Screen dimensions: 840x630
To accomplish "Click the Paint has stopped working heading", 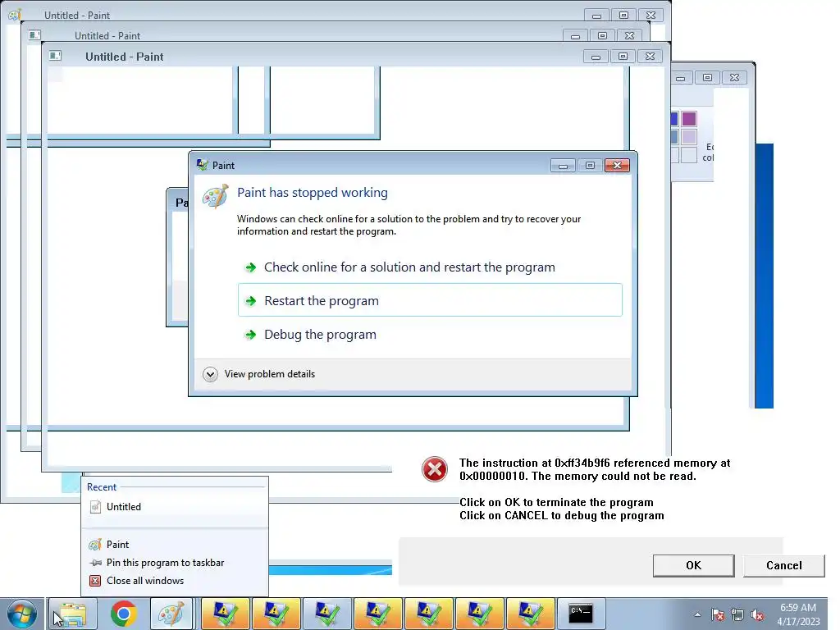I will click(x=313, y=192).
